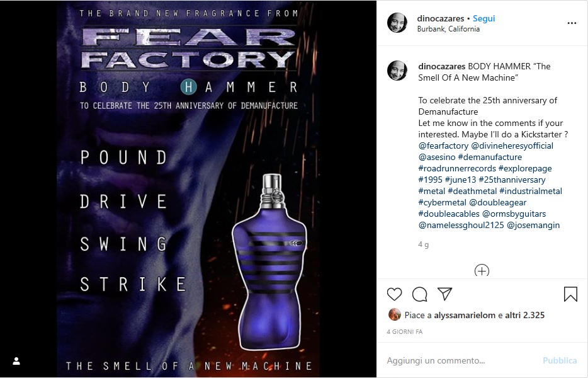This screenshot has height=378, width=588.
Task: Open the three-dot more options menu
Action: (x=572, y=23)
